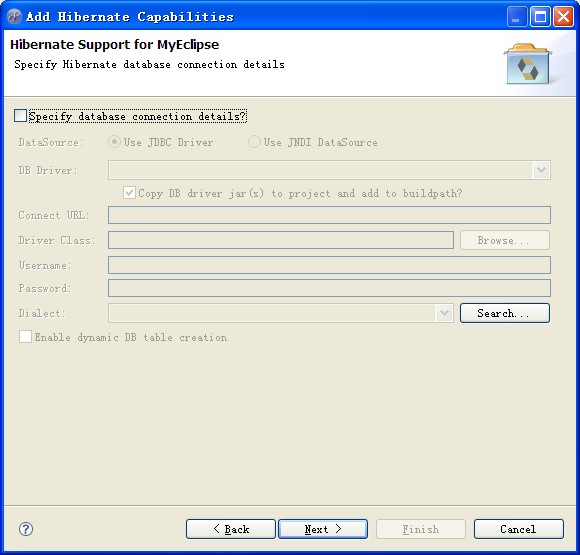Select Use JDBC Driver radio option
The height and width of the screenshot is (555, 580).
[114, 142]
